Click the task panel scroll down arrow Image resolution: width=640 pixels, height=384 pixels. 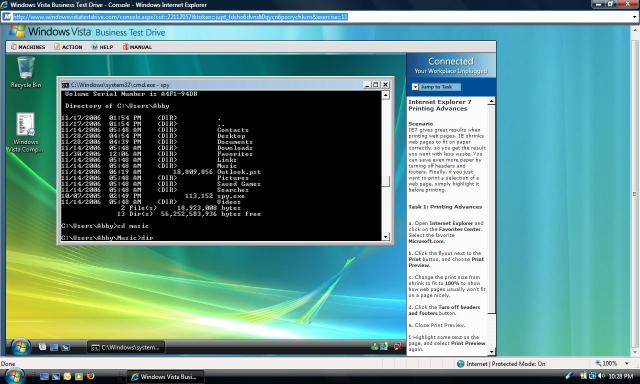492,352
